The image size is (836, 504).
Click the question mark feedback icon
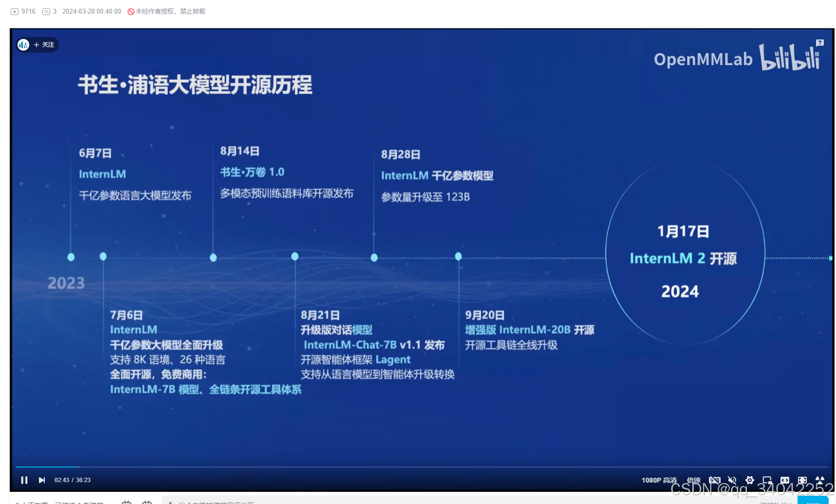820,43
